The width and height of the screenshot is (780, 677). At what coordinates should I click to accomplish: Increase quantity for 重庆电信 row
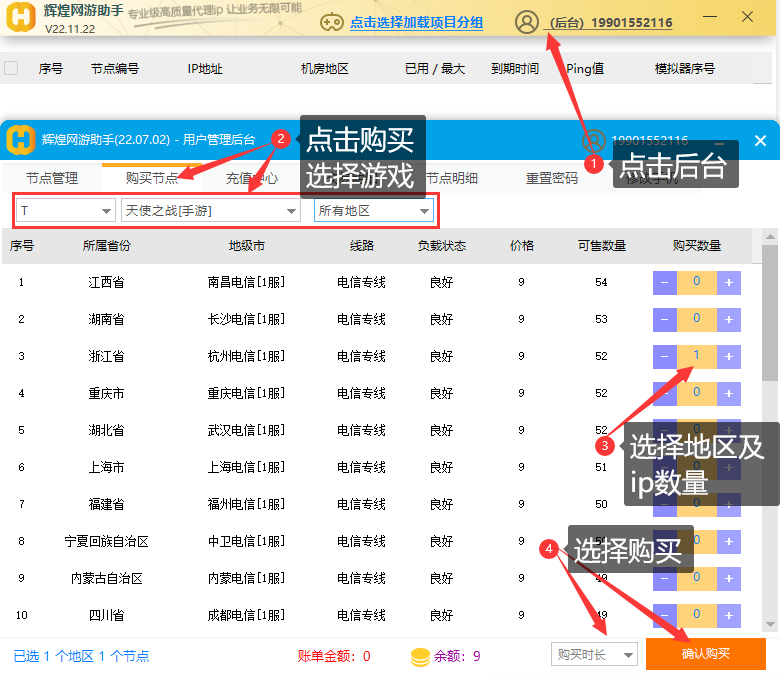pyautogui.click(x=729, y=393)
